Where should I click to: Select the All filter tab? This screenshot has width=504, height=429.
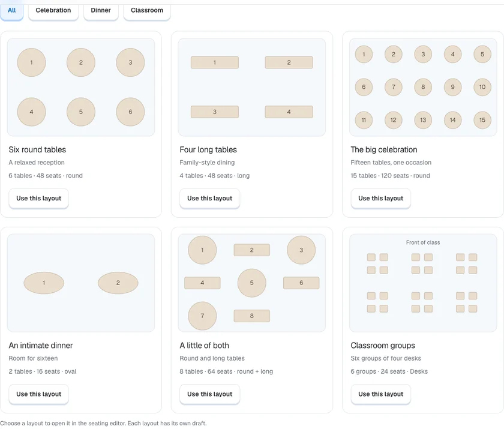point(11,11)
